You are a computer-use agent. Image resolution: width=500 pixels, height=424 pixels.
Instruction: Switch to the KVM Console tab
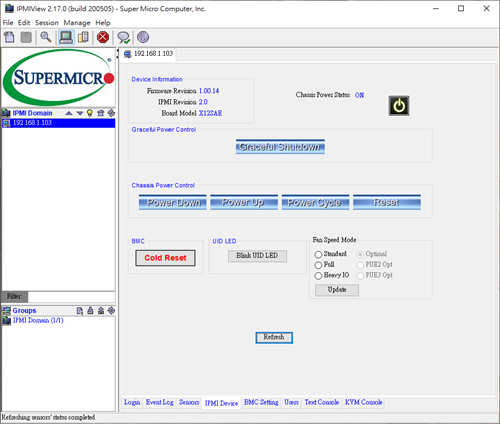click(364, 402)
